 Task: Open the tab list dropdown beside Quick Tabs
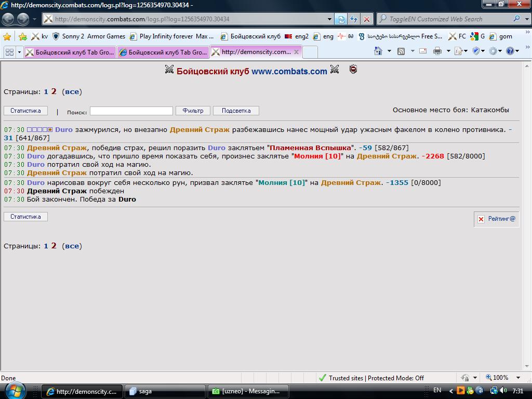pyautogui.click(x=19, y=52)
